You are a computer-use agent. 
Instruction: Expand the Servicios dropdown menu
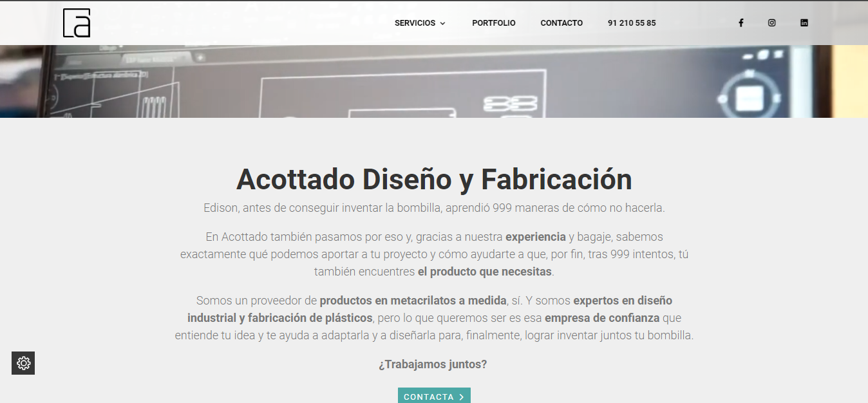point(420,23)
